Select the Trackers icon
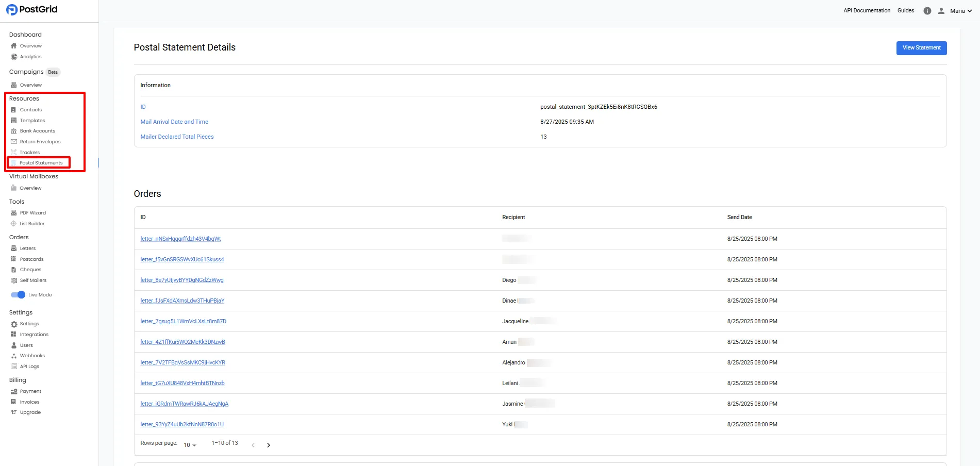This screenshot has height=466, width=980. coord(14,152)
